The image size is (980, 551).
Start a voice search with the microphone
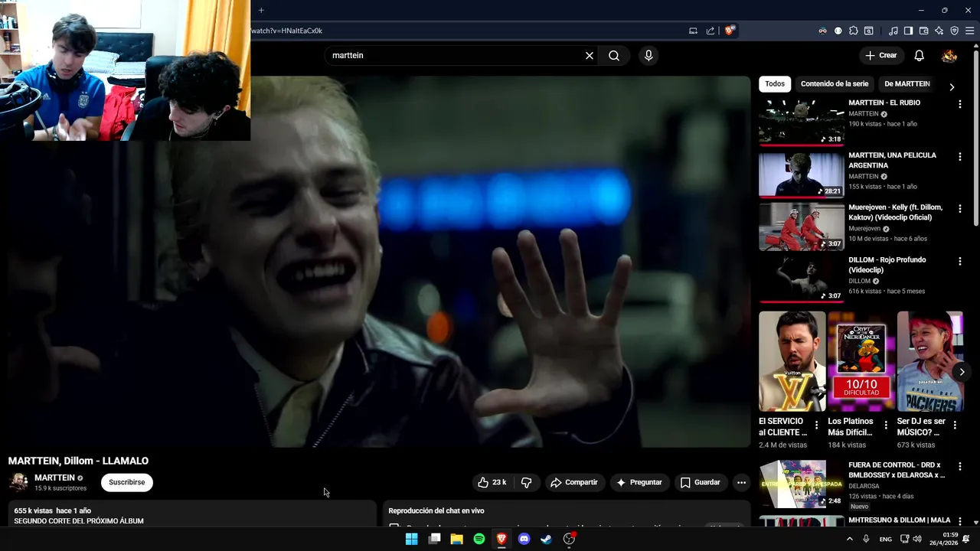(x=648, y=56)
